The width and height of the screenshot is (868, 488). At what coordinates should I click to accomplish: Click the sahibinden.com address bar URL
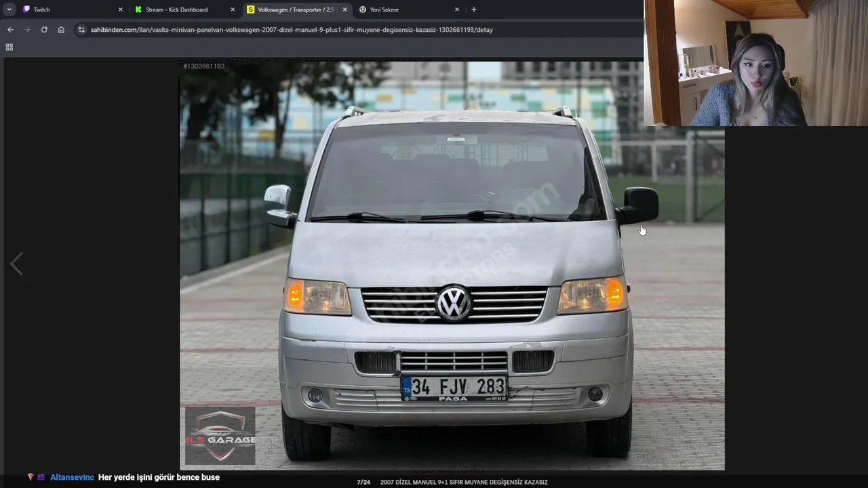click(292, 30)
